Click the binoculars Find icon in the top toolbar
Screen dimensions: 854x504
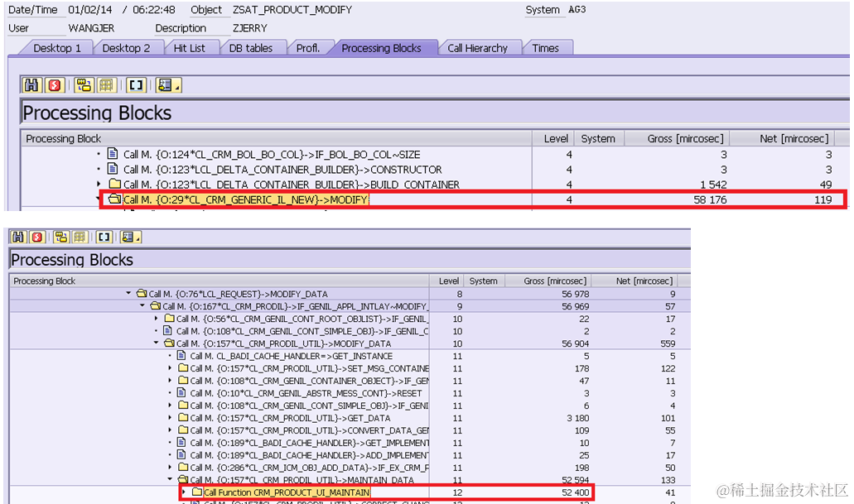pyautogui.click(x=31, y=85)
